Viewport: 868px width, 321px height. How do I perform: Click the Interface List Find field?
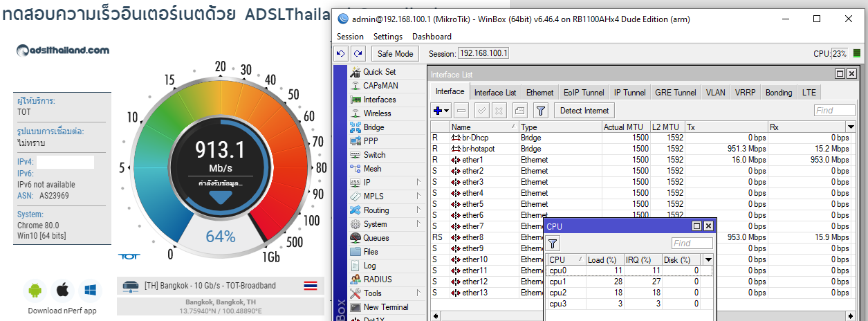835,110
